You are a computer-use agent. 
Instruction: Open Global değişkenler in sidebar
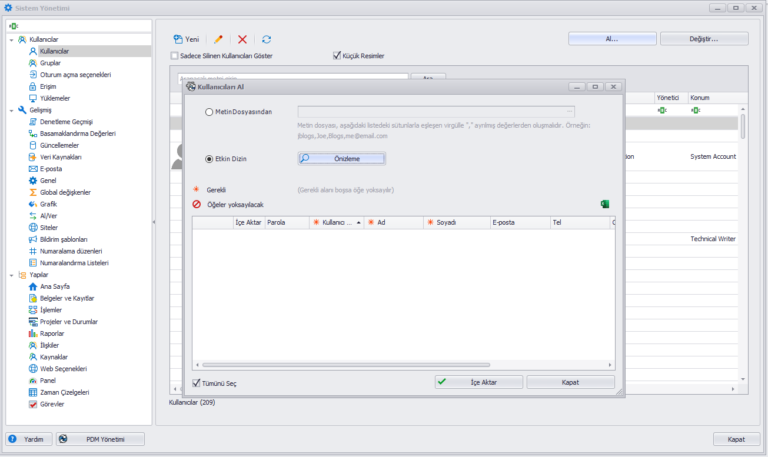click(x=64, y=192)
